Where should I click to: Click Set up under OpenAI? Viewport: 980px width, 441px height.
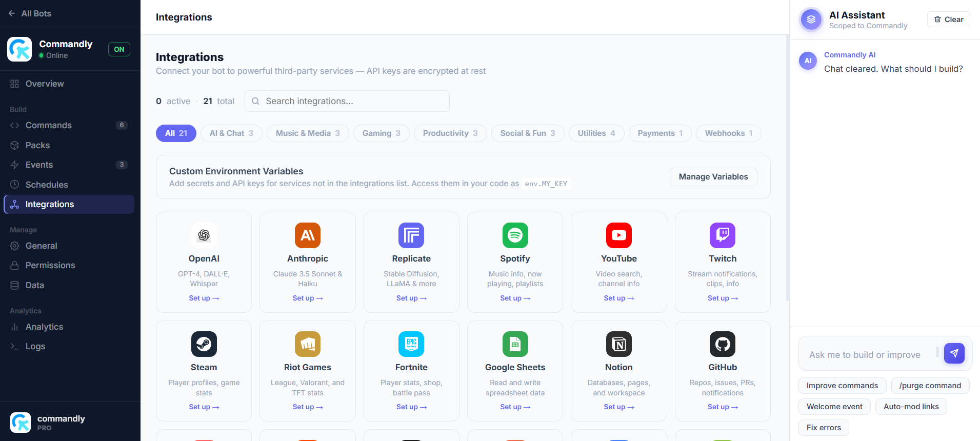tap(204, 298)
